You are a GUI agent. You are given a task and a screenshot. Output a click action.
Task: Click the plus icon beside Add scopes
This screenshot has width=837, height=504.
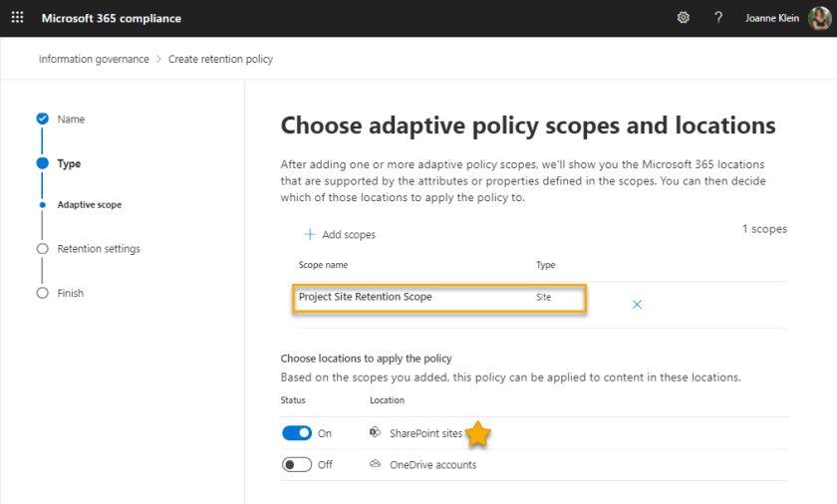pos(310,234)
